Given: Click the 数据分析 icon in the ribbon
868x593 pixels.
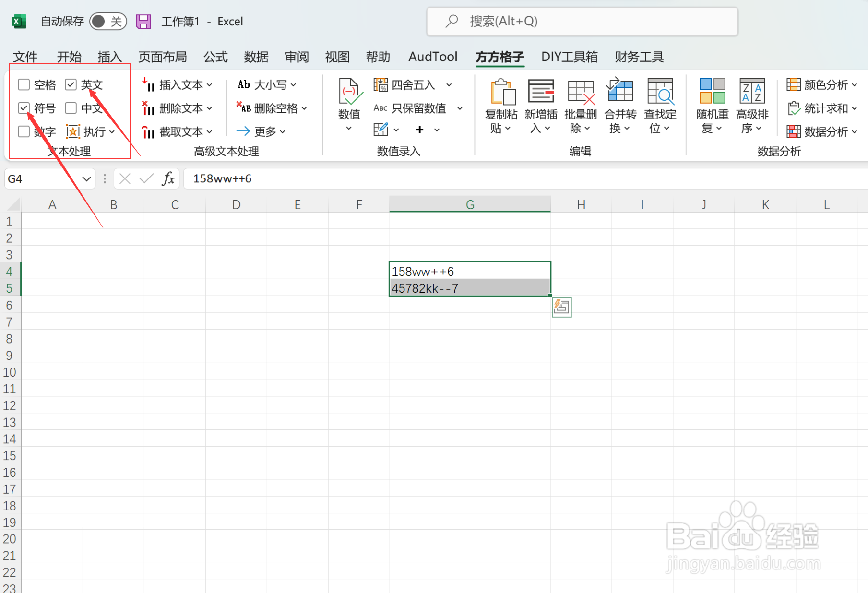Looking at the screenshot, I should click(794, 131).
